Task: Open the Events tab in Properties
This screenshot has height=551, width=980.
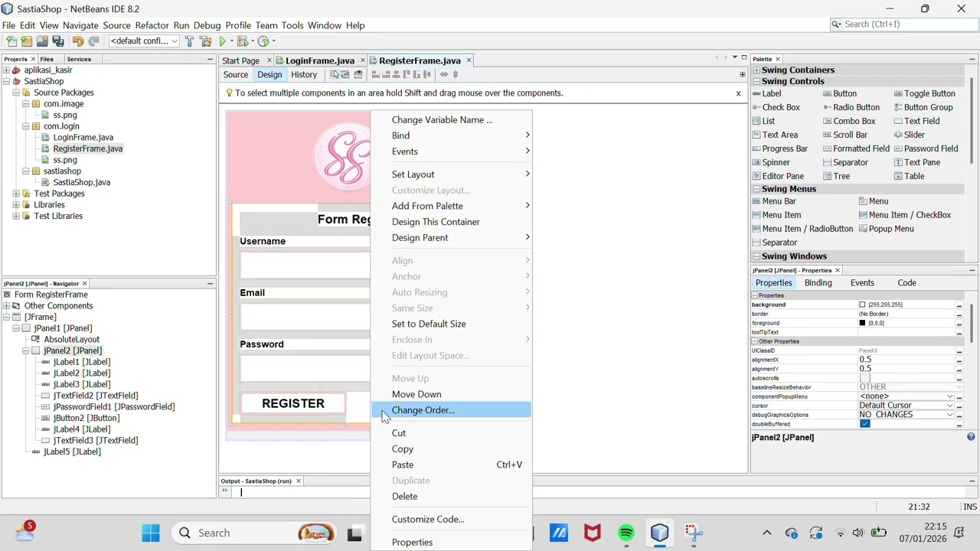Action: pos(862,282)
